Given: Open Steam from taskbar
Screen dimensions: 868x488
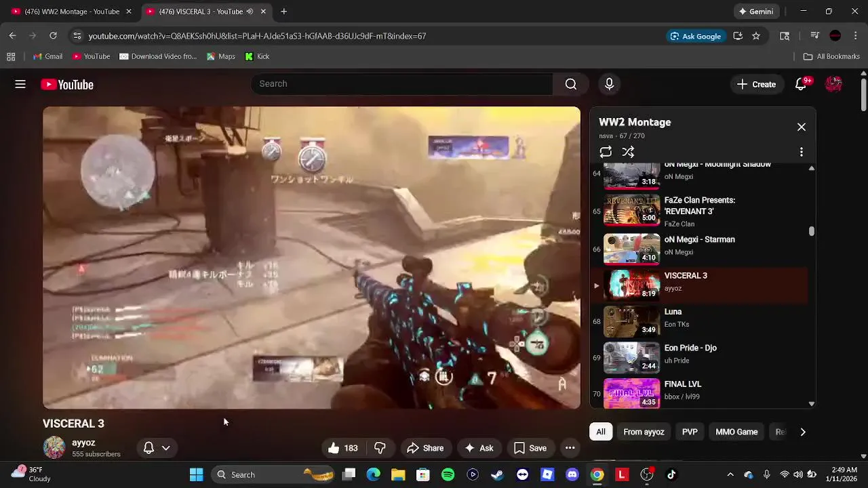Looking at the screenshot, I should 497,474.
